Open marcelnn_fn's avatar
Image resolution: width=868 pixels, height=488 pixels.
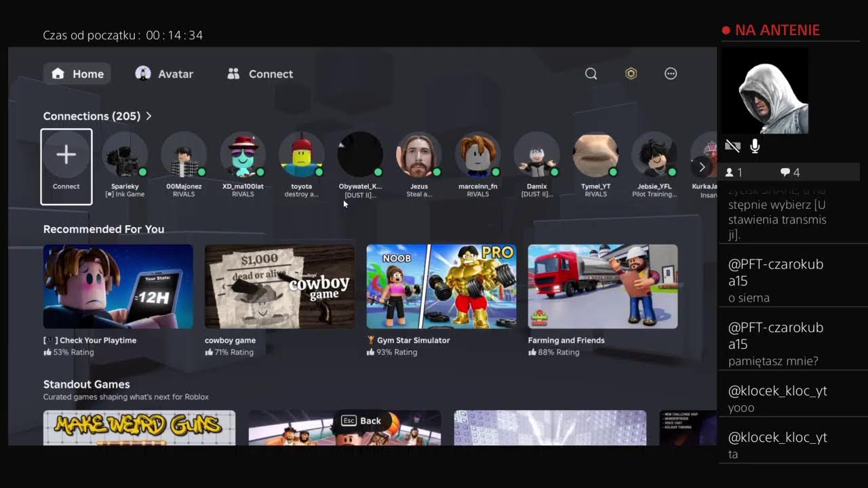(478, 155)
